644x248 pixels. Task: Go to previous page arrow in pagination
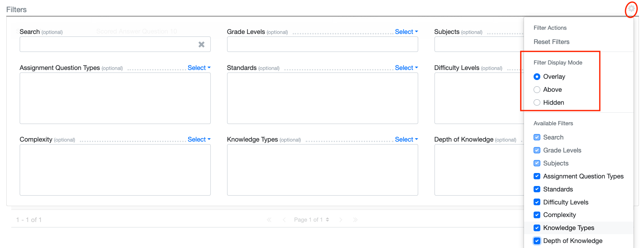pyautogui.click(x=284, y=220)
